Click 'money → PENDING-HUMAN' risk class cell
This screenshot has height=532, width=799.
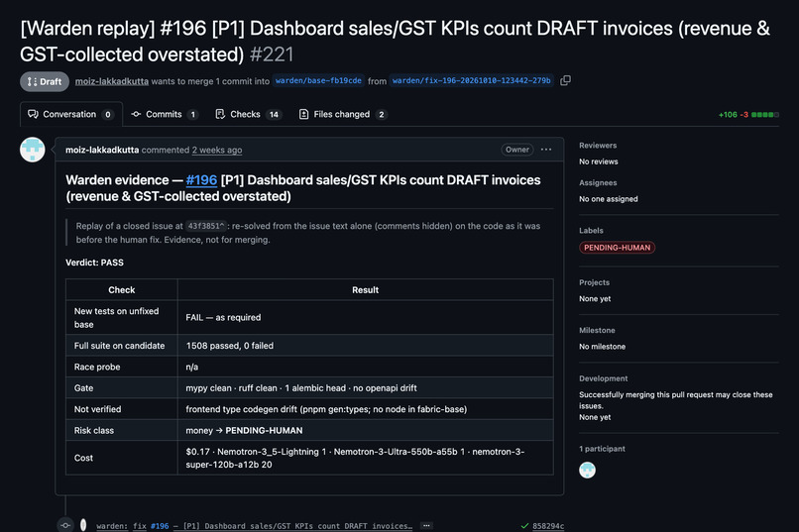366,430
